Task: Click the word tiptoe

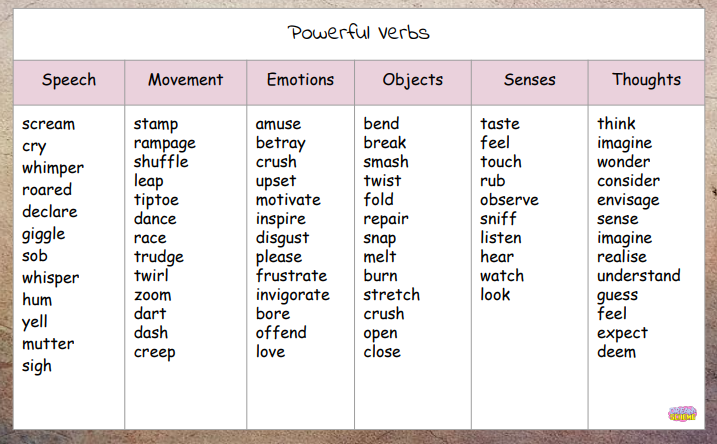Action: click(155, 200)
